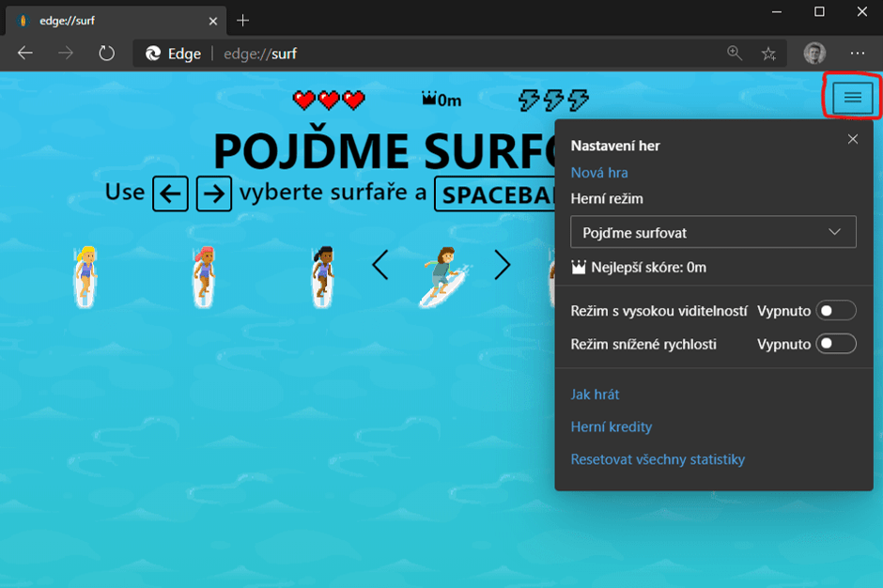Open the user profile avatar
The image size is (883, 588).
click(x=814, y=54)
